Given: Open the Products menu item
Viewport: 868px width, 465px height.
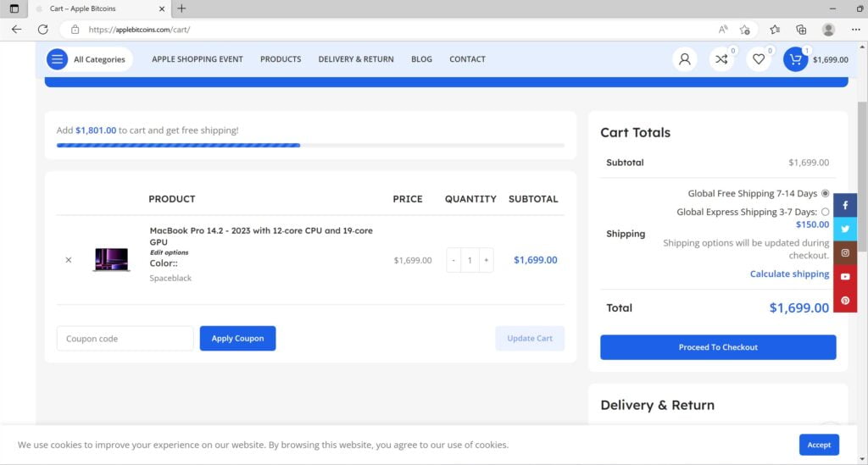Looking at the screenshot, I should [281, 59].
